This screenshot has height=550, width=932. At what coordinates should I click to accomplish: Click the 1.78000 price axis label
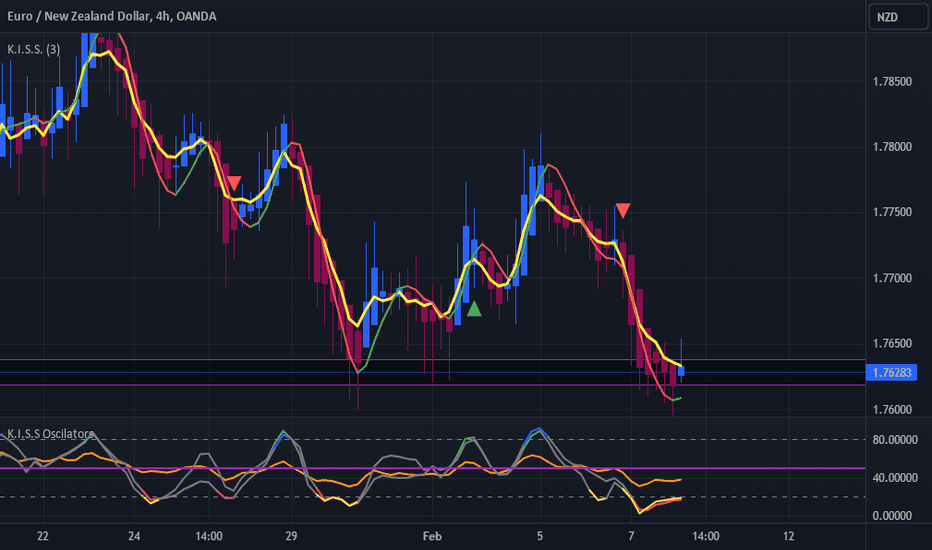pyautogui.click(x=892, y=147)
